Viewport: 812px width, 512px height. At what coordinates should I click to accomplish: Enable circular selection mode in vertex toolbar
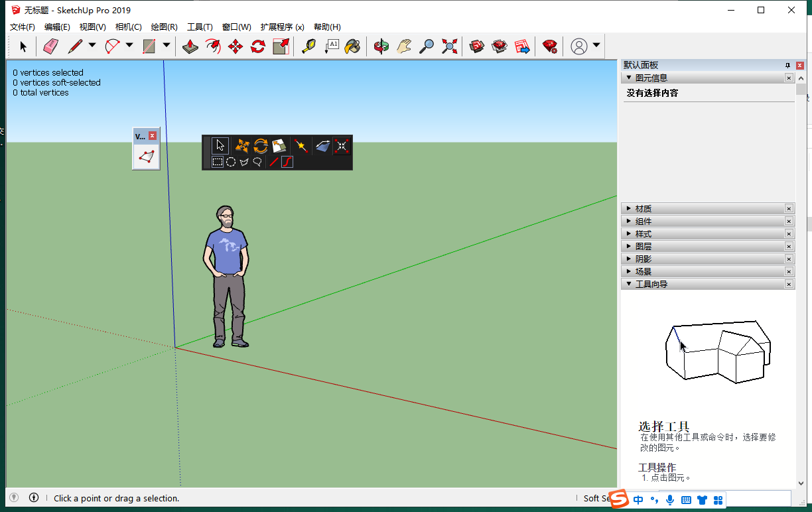(231, 162)
